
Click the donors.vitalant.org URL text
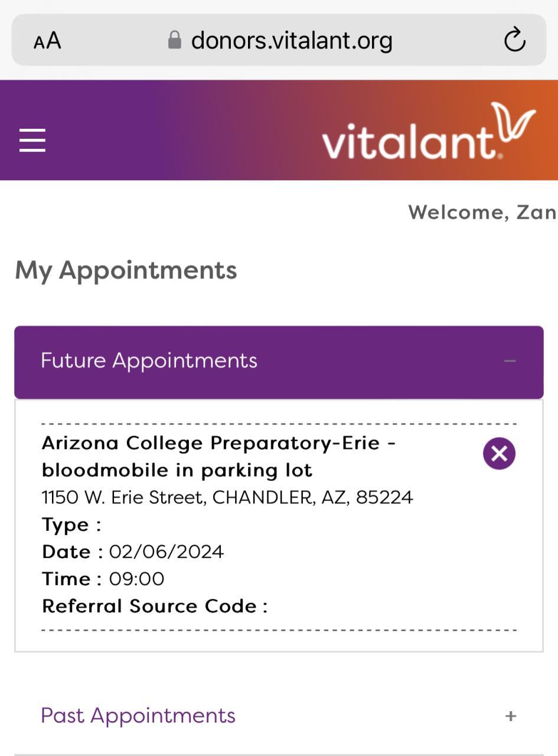click(x=292, y=40)
